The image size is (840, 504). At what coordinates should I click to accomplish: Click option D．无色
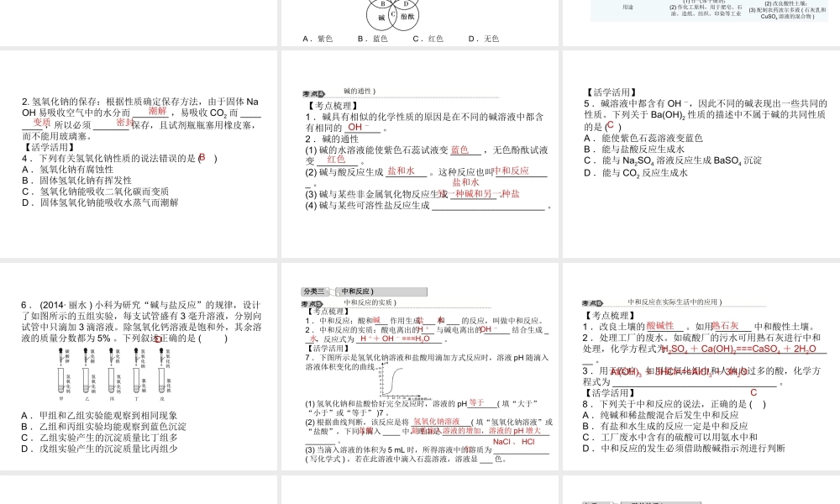pos(484,39)
